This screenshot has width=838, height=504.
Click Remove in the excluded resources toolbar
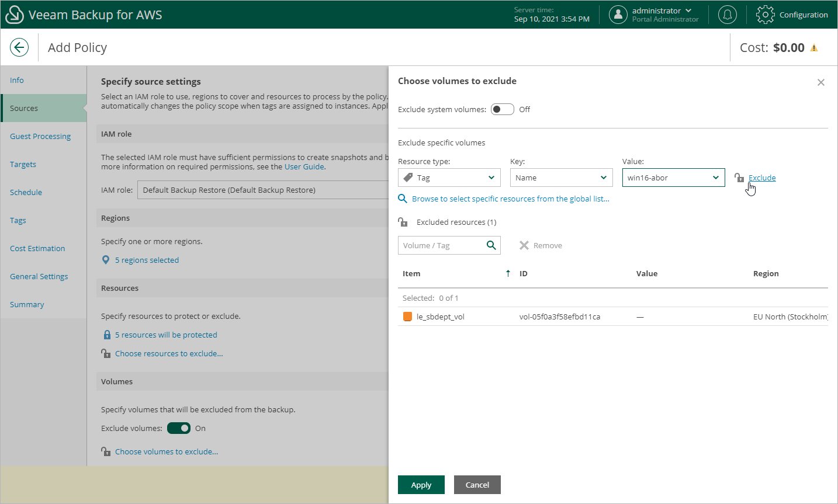point(541,245)
